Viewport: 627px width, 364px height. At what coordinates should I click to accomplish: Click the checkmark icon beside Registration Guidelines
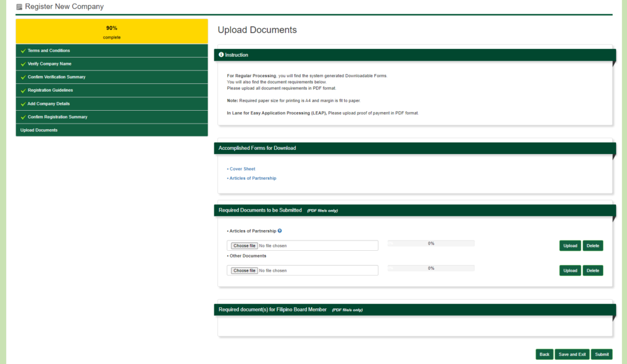pyautogui.click(x=23, y=91)
